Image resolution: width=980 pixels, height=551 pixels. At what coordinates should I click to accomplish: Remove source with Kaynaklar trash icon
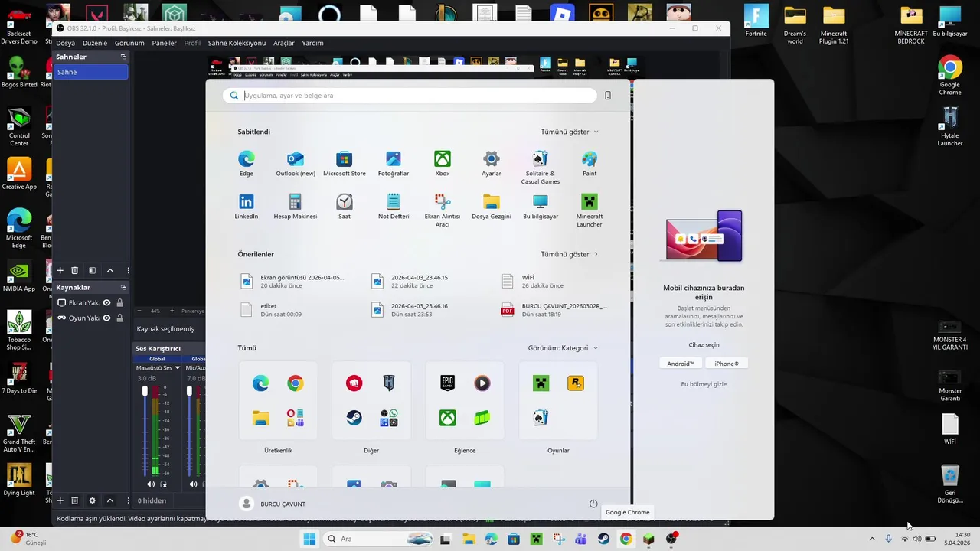pyautogui.click(x=75, y=500)
